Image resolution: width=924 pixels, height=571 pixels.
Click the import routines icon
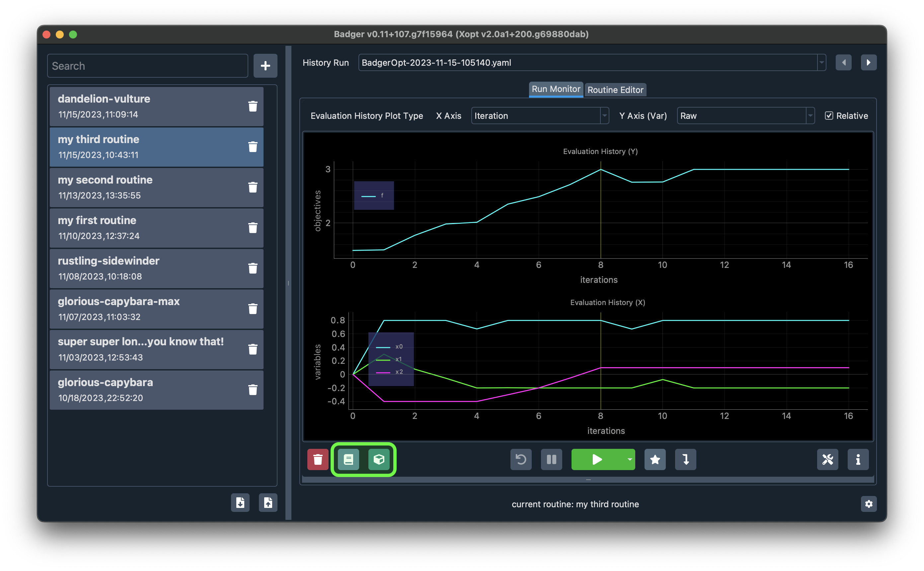(x=268, y=503)
